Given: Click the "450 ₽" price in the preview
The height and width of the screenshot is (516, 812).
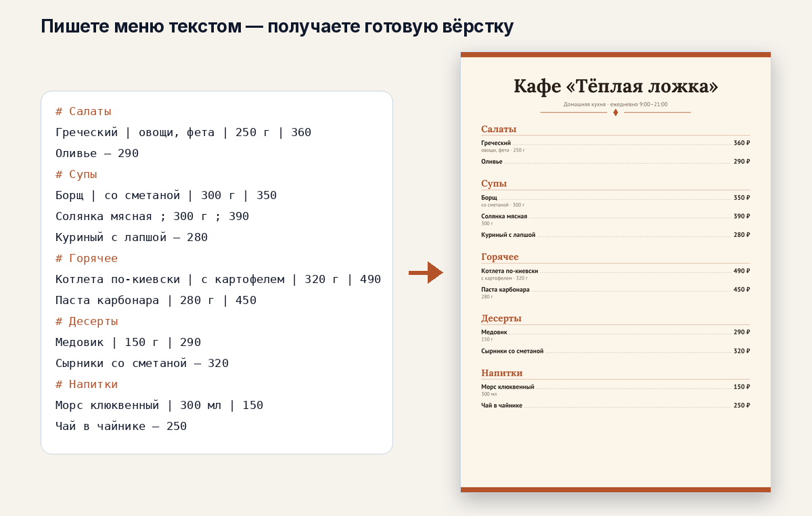Looking at the screenshot, I should click(x=742, y=289).
